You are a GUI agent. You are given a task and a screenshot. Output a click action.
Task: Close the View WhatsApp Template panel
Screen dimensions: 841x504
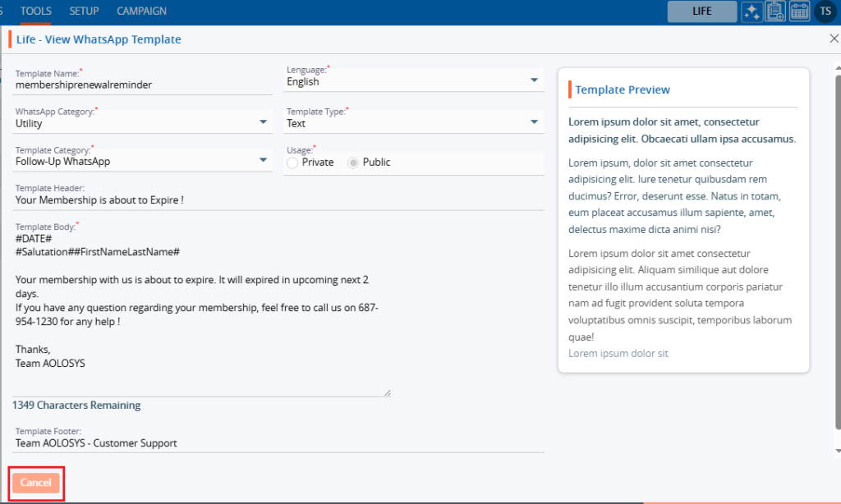(834, 39)
